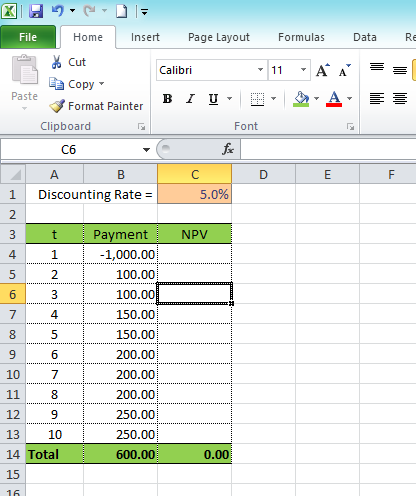This screenshot has height=496, width=416.
Task: Create a new blank document icon
Action: pyautogui.click(x=122, y=11)
